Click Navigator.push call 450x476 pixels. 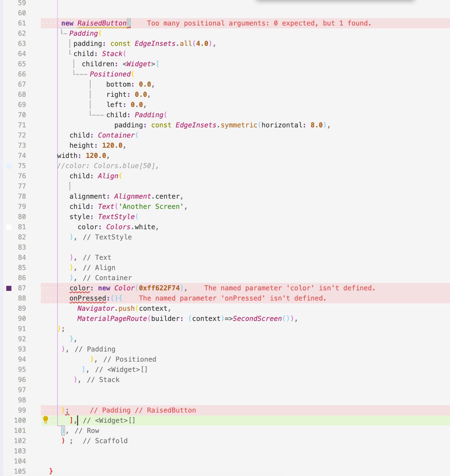[x=106, y=308]
